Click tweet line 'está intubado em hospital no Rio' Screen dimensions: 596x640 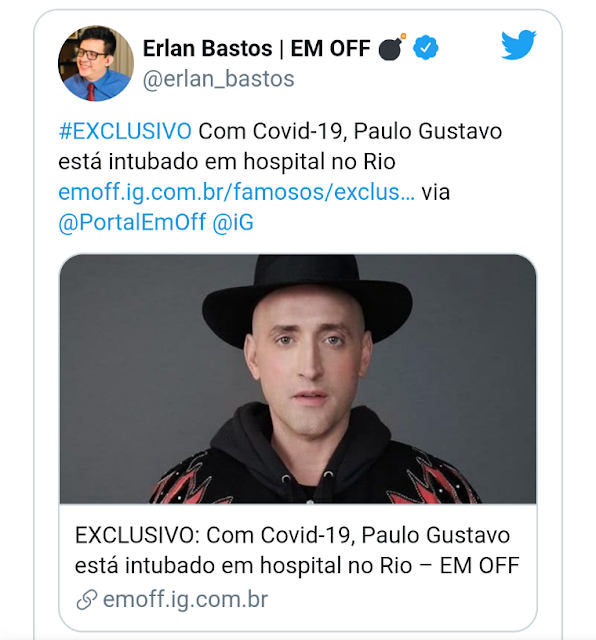227,162
